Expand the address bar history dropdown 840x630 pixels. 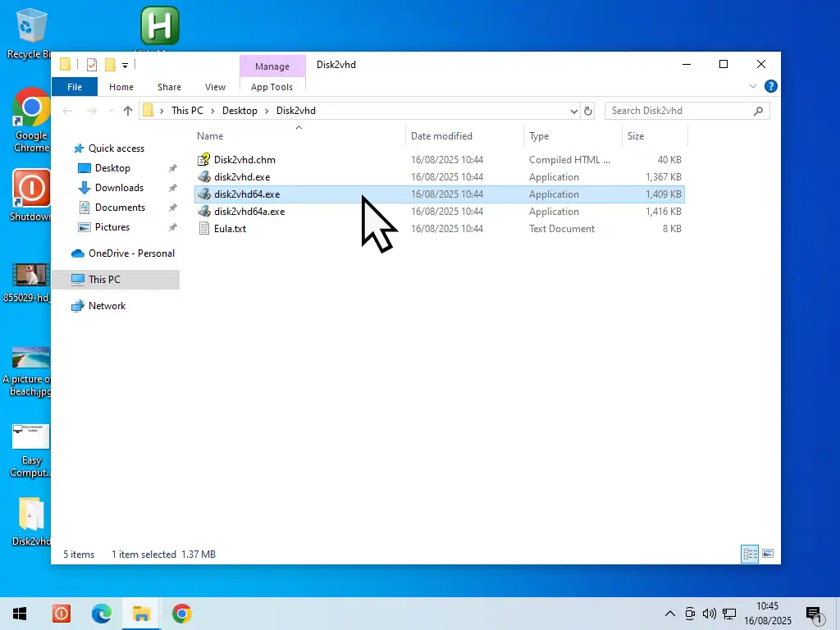coord(573,111)
